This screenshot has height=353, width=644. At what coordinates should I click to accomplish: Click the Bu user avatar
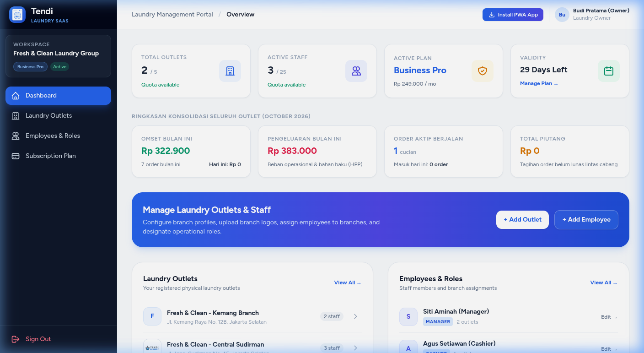[x=562, y=15]
